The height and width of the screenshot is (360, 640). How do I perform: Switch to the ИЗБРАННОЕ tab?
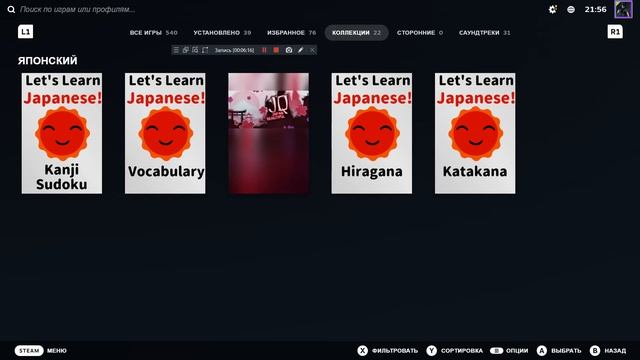(291, 32)
